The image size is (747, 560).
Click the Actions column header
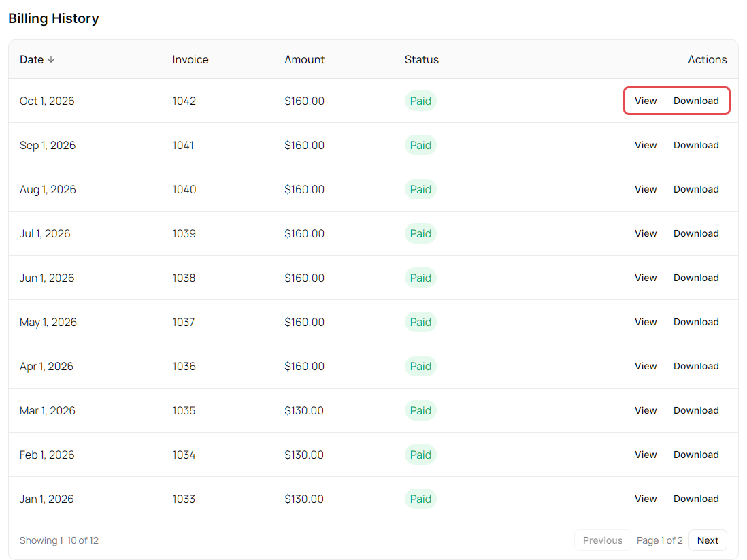(x=707, y=60)
